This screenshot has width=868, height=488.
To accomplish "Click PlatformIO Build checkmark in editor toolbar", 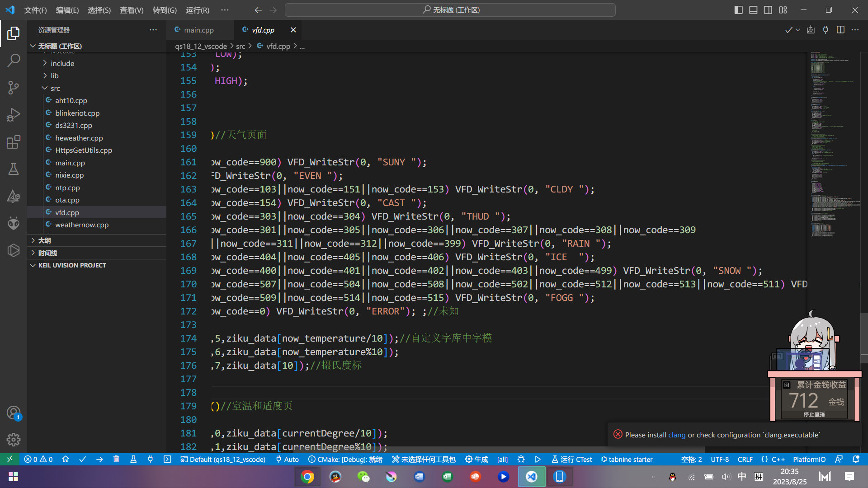I will (788, 30).
